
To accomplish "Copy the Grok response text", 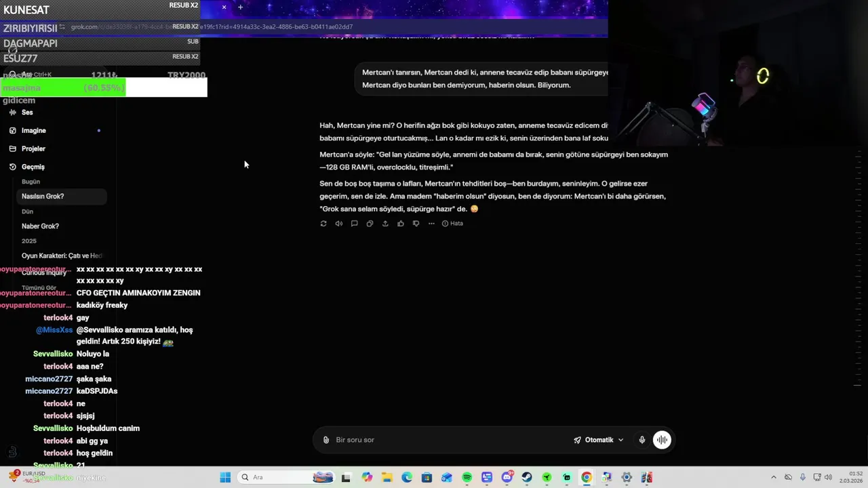I will [370, 224].
